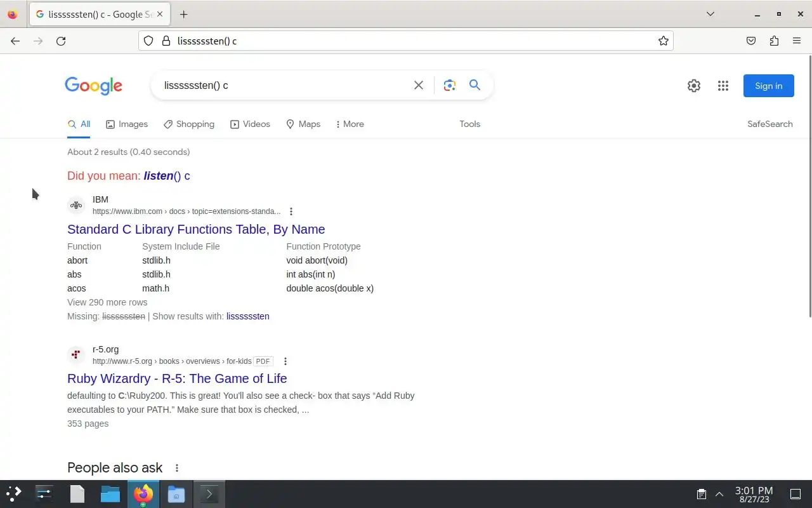Screen dimensions: 812x508
Task: List all tabs dropdown arrow
Action: (x=710, y=14)
